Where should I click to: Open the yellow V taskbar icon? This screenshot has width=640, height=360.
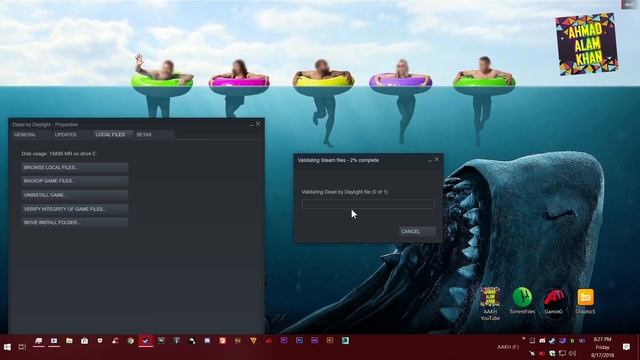253,340
